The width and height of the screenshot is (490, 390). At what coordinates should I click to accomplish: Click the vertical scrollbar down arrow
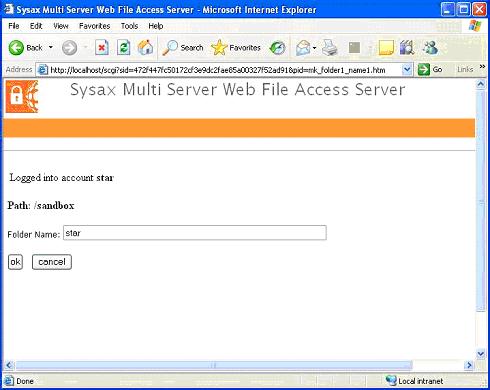coord(481,354)
